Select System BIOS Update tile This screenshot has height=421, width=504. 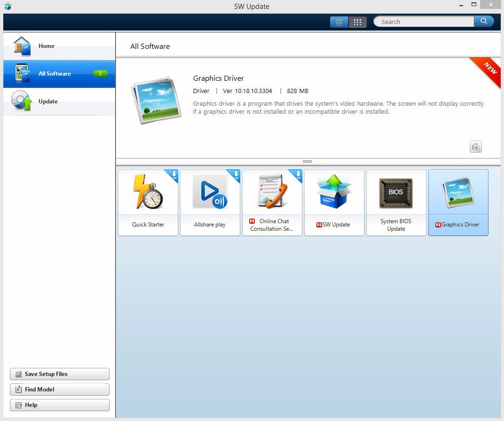coord(396,203)
